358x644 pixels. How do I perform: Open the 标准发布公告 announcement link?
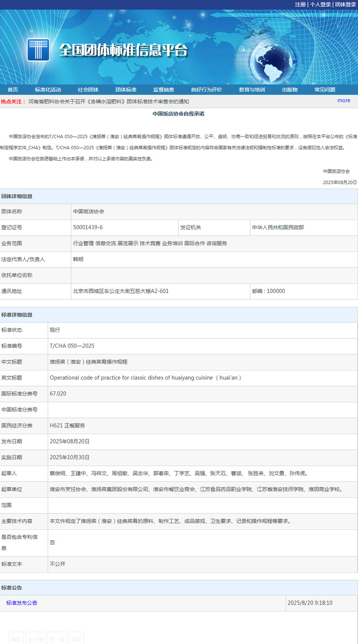(x=22, y=603)
